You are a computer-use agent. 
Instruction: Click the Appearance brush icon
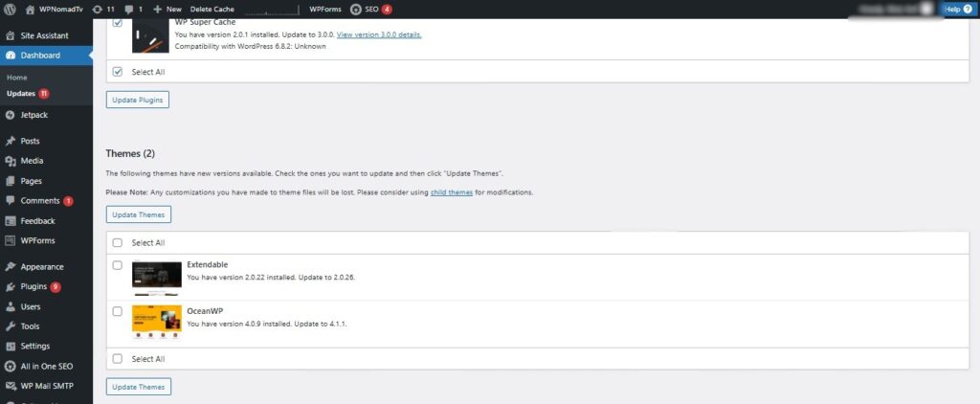[10, 267]
